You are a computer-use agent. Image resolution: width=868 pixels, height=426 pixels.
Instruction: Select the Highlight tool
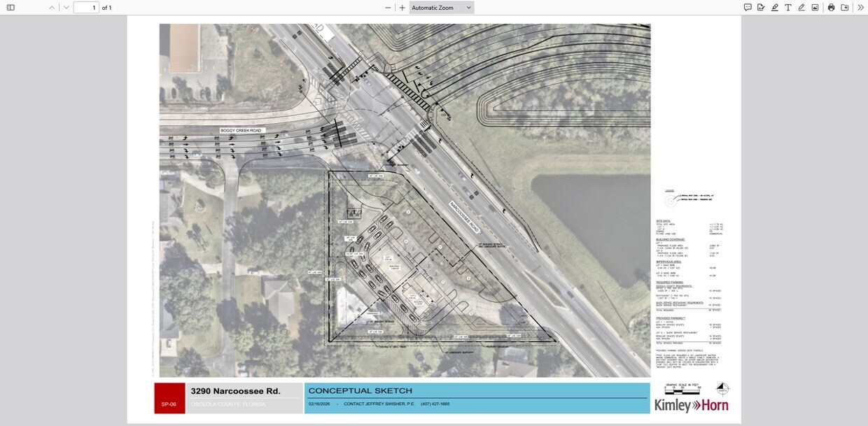coord(774,8)
